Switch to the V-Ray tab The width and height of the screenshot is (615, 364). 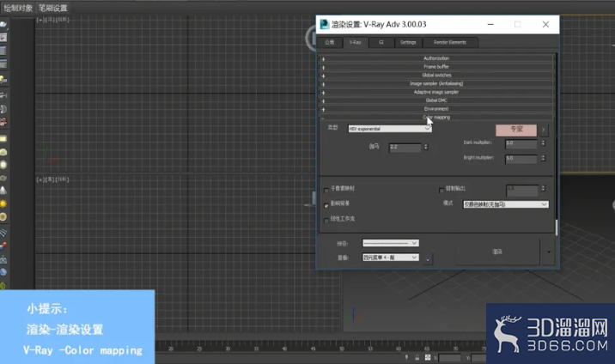pos(356,42)
